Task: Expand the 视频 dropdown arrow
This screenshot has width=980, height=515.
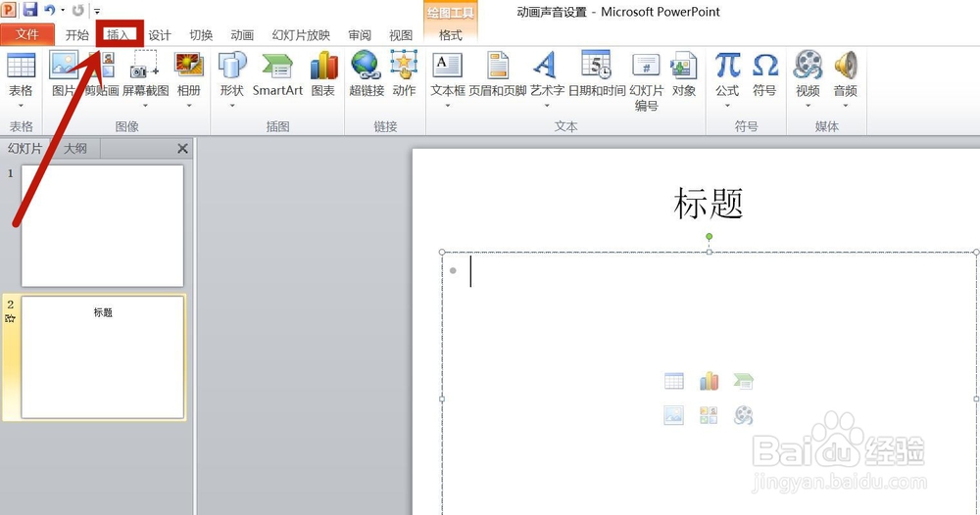Action: (x=808, y=106)
